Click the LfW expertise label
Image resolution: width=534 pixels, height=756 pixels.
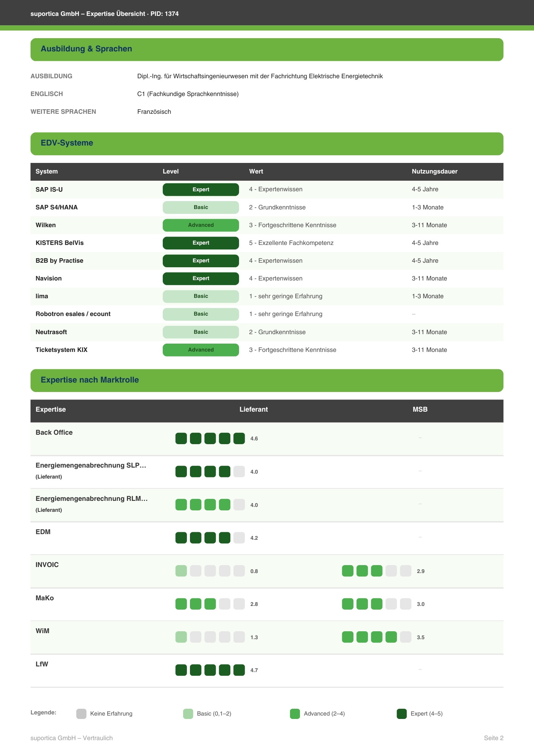[x=42, y=664]
